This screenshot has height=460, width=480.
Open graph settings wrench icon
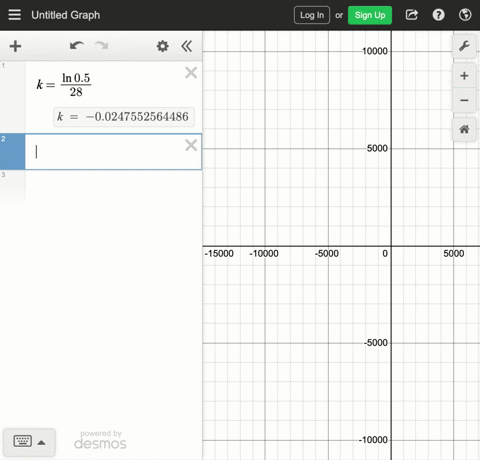pos(464,46)
